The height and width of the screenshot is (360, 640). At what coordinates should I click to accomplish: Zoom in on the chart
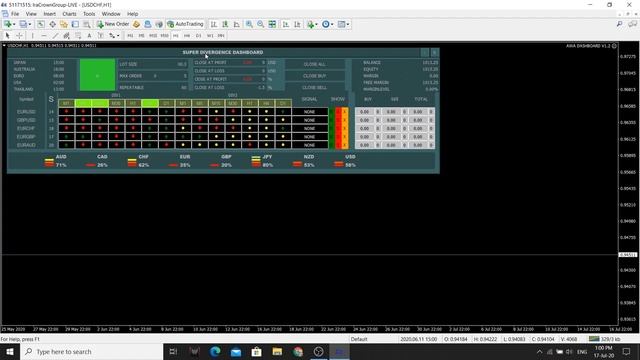click(249, 24)
